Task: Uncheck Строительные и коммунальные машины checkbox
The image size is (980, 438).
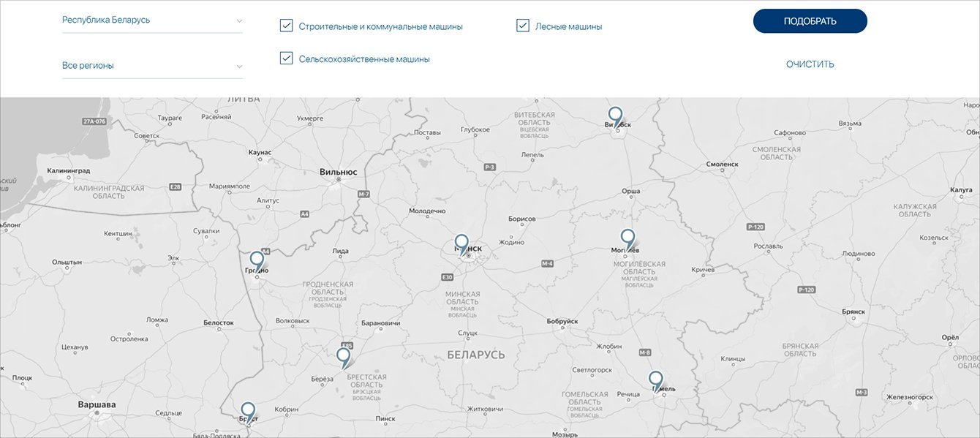Action: tap(286, 26)
